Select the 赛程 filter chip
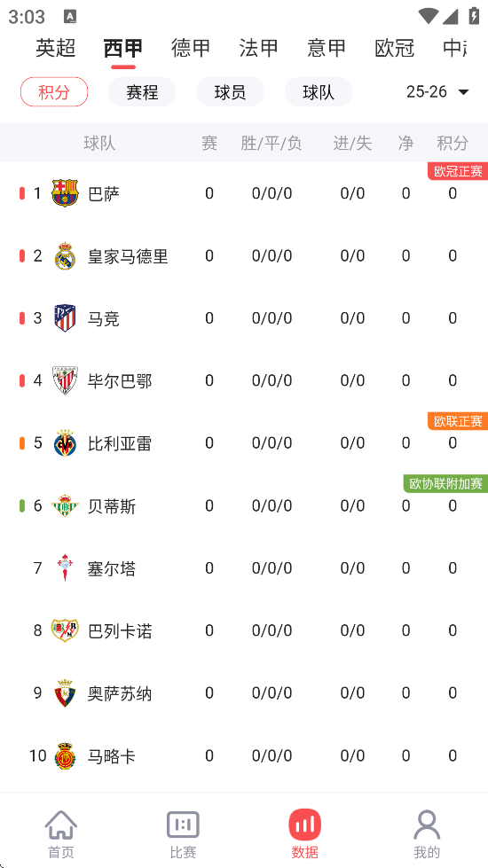This screenshot has height=868, width=488. (142, 92)
